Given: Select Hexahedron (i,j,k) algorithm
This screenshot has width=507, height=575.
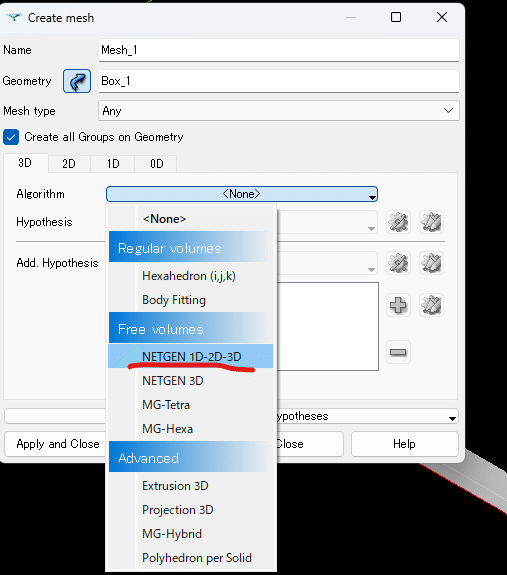Looking at the screenshot, I should (x=191, y=276).
